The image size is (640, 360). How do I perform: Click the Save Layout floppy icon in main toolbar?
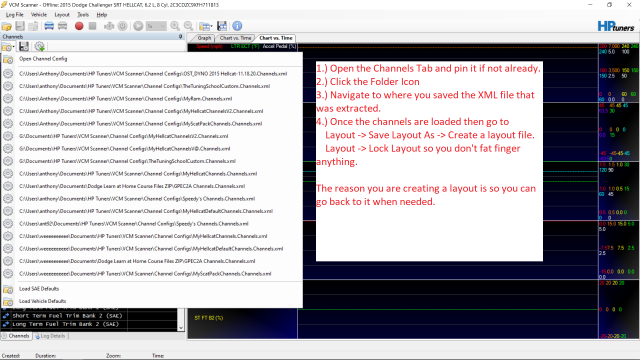222,26
